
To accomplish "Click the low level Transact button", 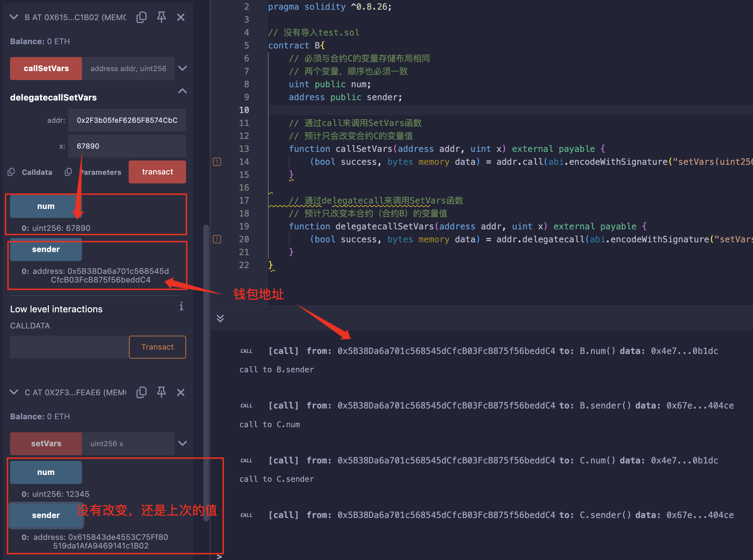I will coord(157,347).
